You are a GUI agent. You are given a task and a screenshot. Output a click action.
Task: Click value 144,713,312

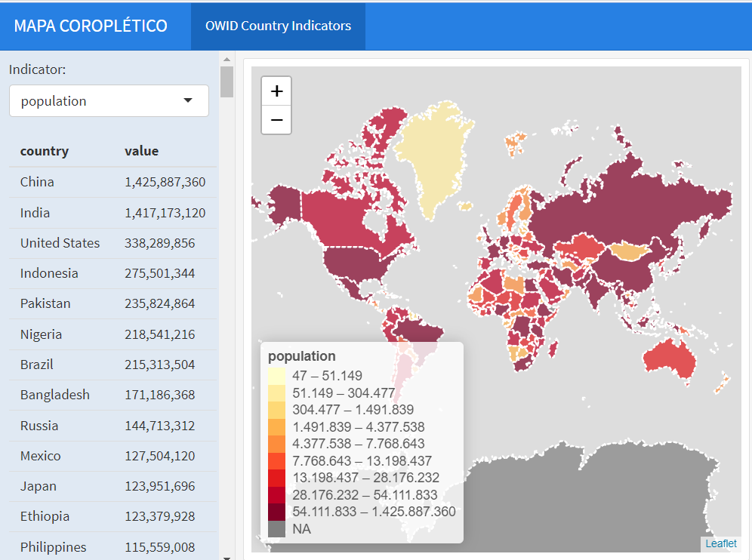(x=160, y=425)
